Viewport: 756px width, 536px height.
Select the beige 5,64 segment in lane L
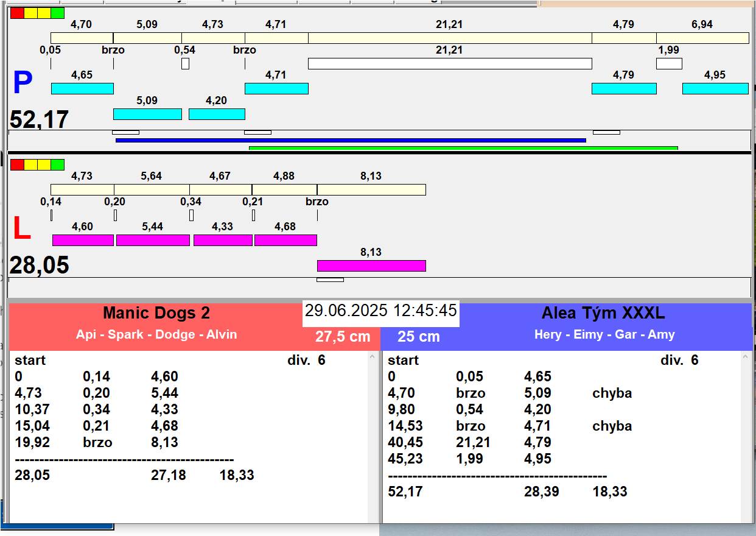pyautogui.click(x=152, y=189)
